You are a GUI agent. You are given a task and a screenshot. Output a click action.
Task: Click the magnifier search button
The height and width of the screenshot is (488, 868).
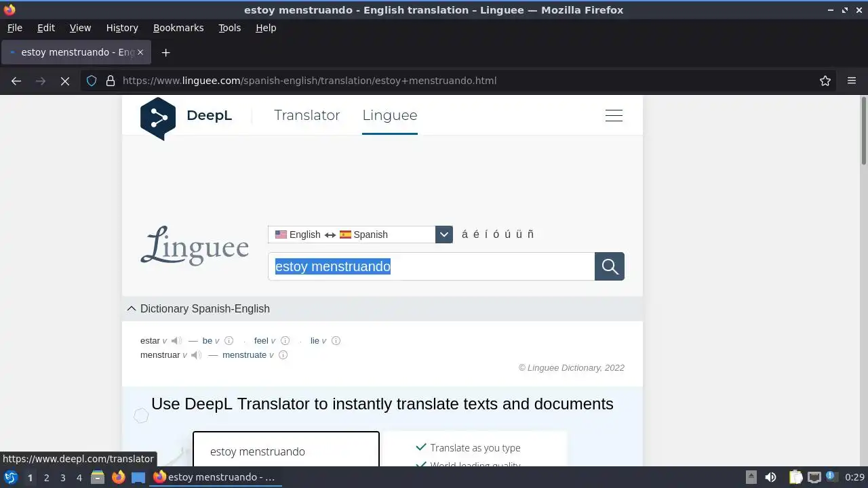pyautogui.click(x=610, y=266)
